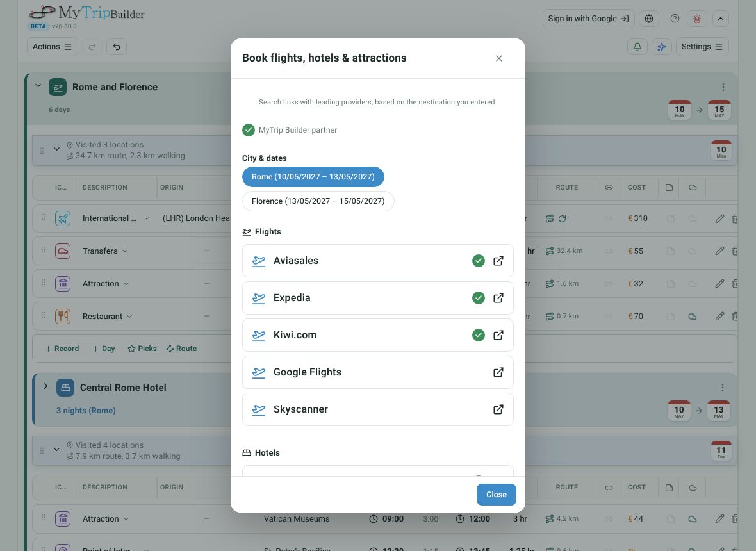Viewport: 756px width, 551px height.
Task: Click the May 10 start date badge
Action: [x=679, y=110]
